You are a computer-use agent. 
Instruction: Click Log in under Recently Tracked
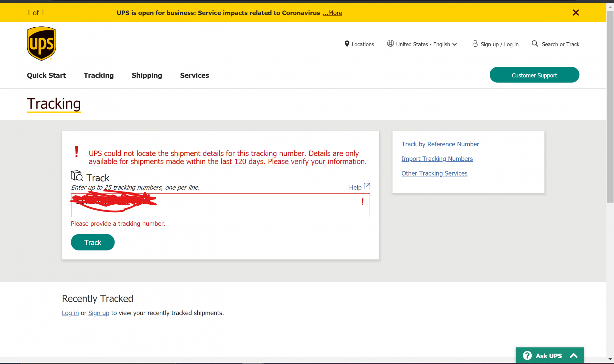70,313
